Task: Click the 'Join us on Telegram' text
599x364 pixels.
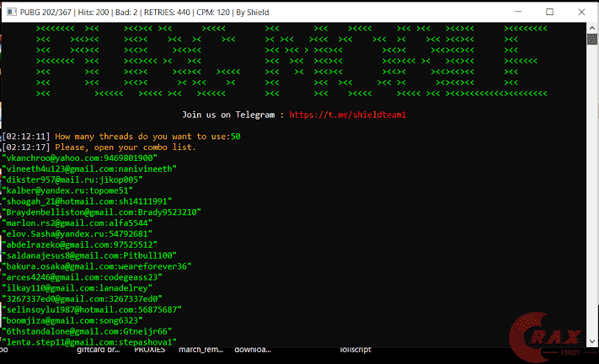Action: [x=228, y=115]
